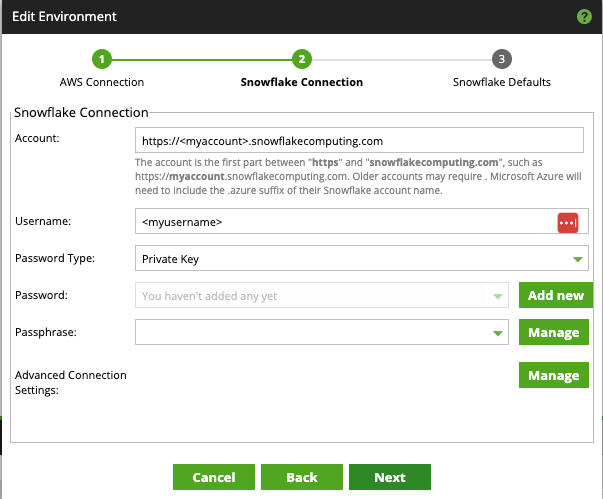Focus the Username input field
The image size is (603, 499).
(361, 221)
